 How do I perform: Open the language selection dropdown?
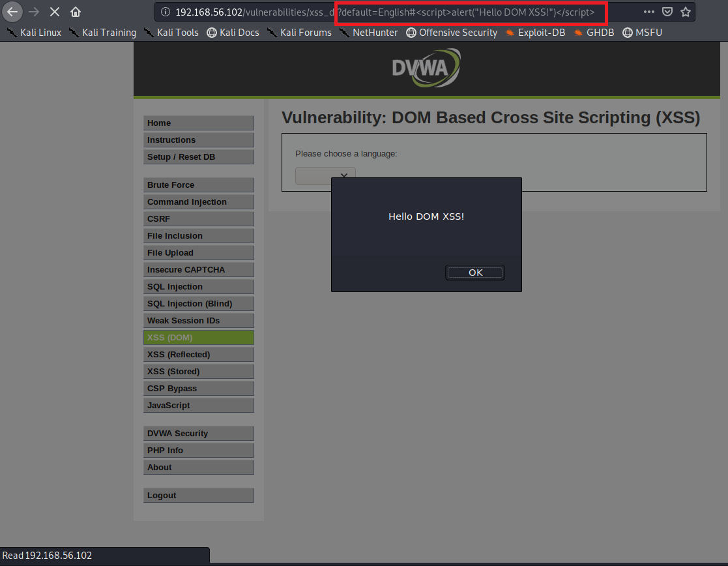(x=325, y=175)
